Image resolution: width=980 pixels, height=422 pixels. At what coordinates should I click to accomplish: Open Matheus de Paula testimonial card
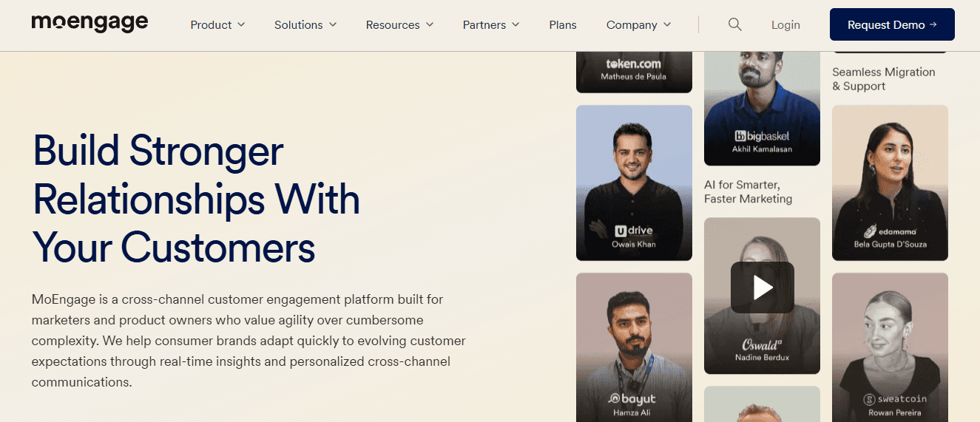tap(634, 72)
